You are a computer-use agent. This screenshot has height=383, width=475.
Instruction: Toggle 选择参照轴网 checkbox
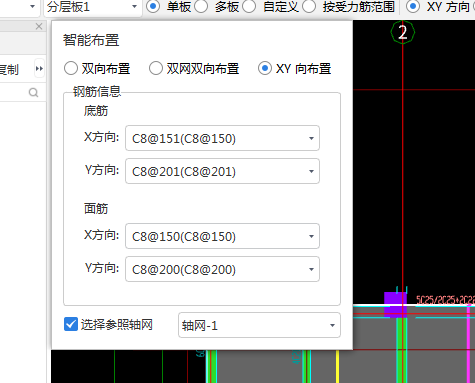[x=71, y=324]
